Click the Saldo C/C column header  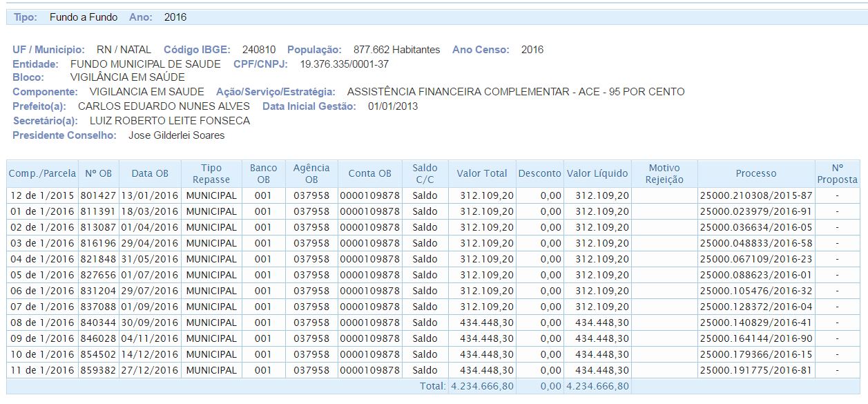pos(425,173)
